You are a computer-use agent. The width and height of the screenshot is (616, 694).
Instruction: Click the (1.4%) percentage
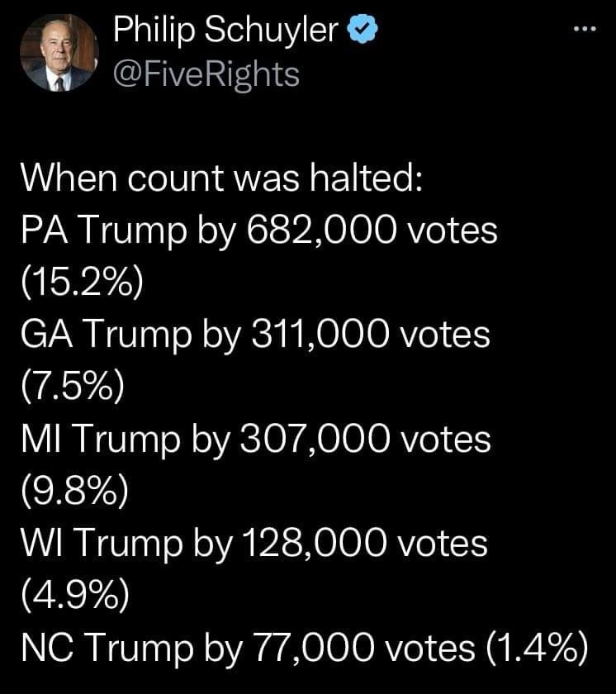tap(534, 646)
